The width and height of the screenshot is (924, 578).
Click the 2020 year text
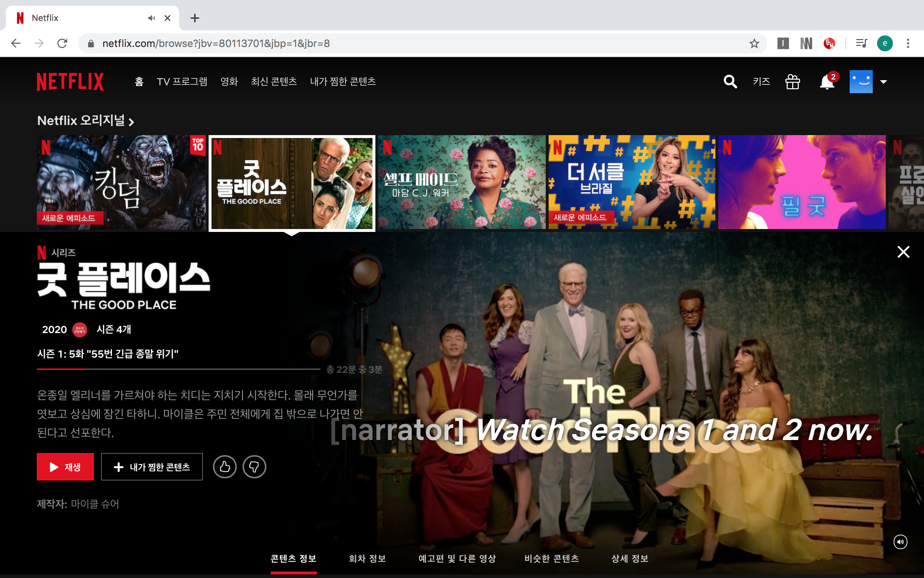click(x=54, y=329)
